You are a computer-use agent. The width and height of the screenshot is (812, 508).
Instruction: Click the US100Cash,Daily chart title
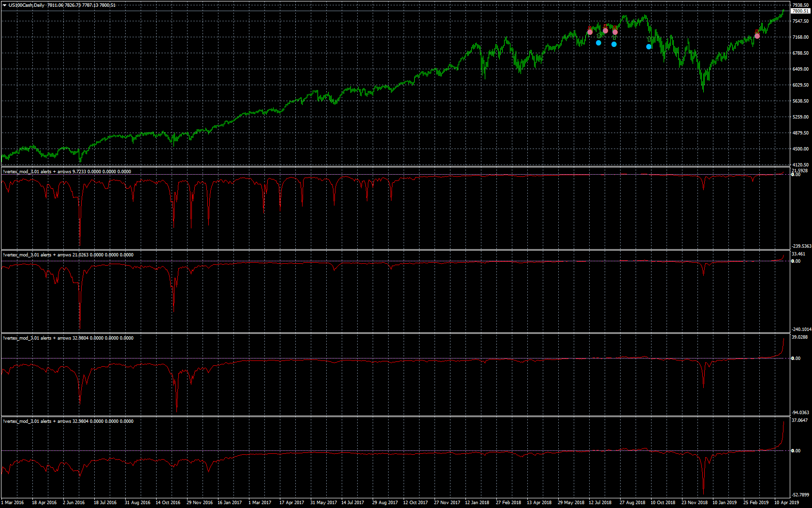27,5
